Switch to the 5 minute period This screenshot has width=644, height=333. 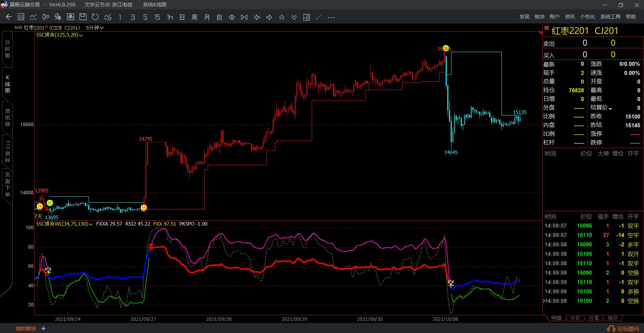pyautogui.click(x=145, y=17)
